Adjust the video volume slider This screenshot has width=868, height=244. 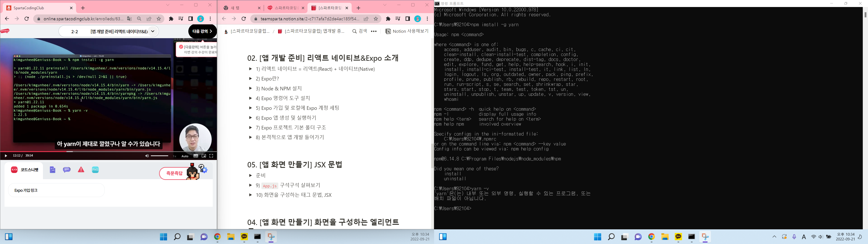coord(160,156)
